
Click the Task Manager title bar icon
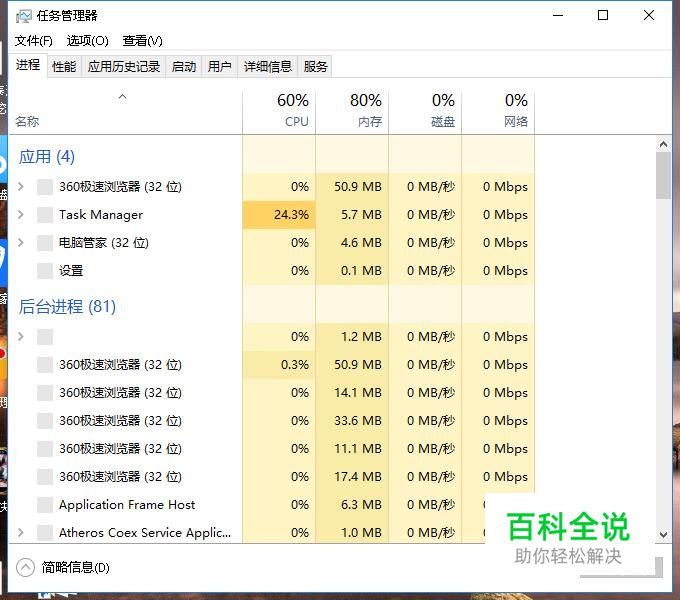(x=23, y=16)
